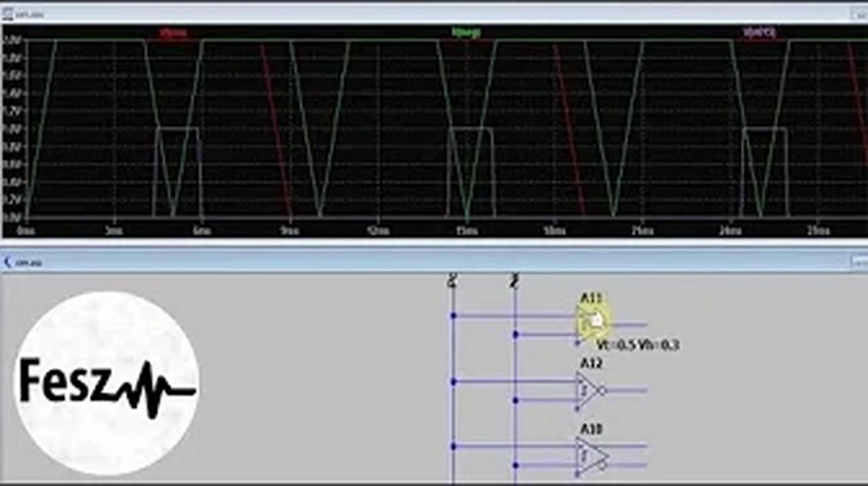Select the A12 buffer symbol in the schematic
Screen dimensions: 868x486
tap(585, 389)
